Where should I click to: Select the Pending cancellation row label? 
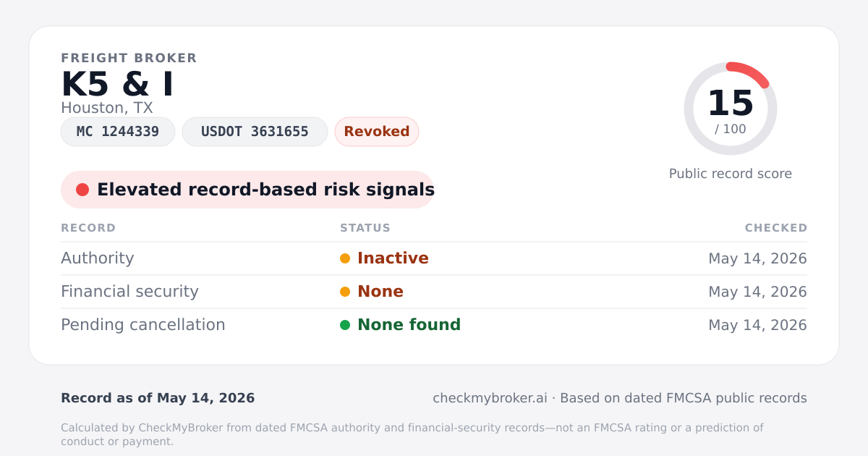143,325
